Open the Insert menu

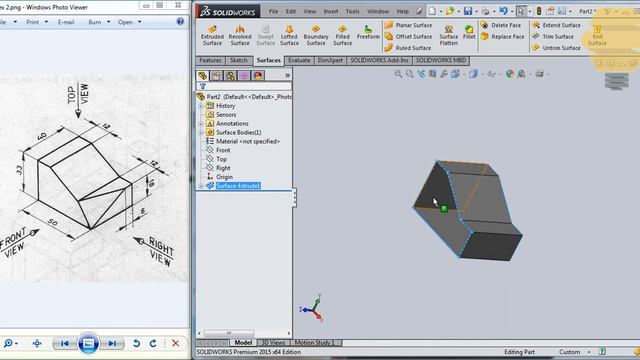coord(331,11)
